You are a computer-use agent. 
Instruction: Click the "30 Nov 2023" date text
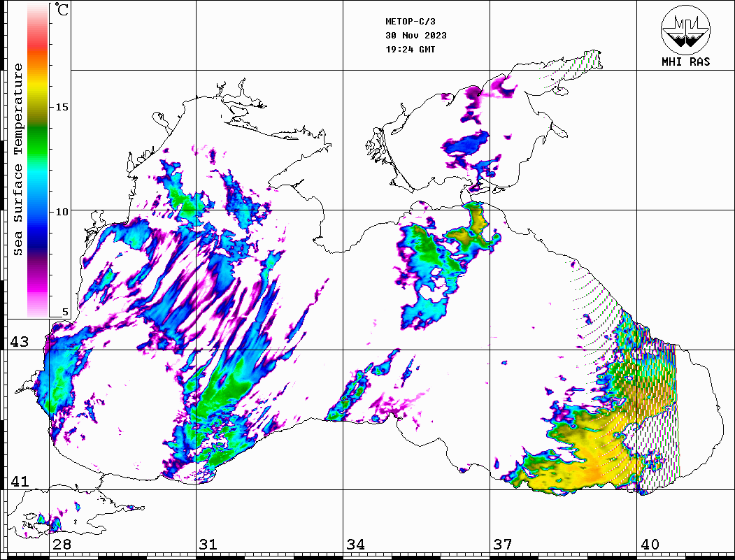point(416,36)
